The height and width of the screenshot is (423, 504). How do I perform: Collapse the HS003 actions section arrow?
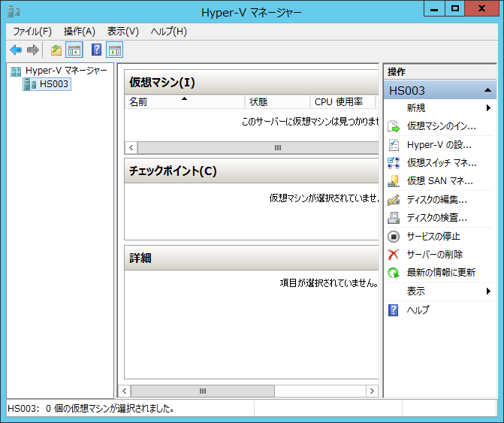(487, 90)
